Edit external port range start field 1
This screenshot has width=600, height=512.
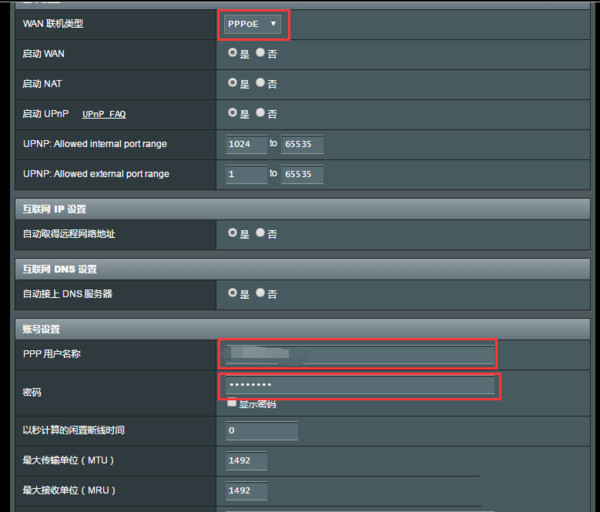coord(246,174)
